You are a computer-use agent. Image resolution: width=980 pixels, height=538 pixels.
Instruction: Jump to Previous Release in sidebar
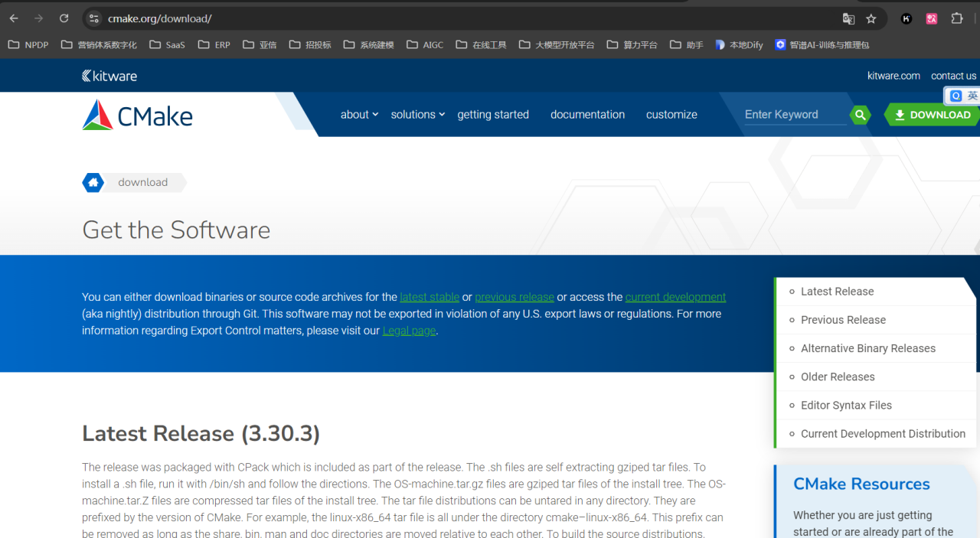[x=843, y=320]
